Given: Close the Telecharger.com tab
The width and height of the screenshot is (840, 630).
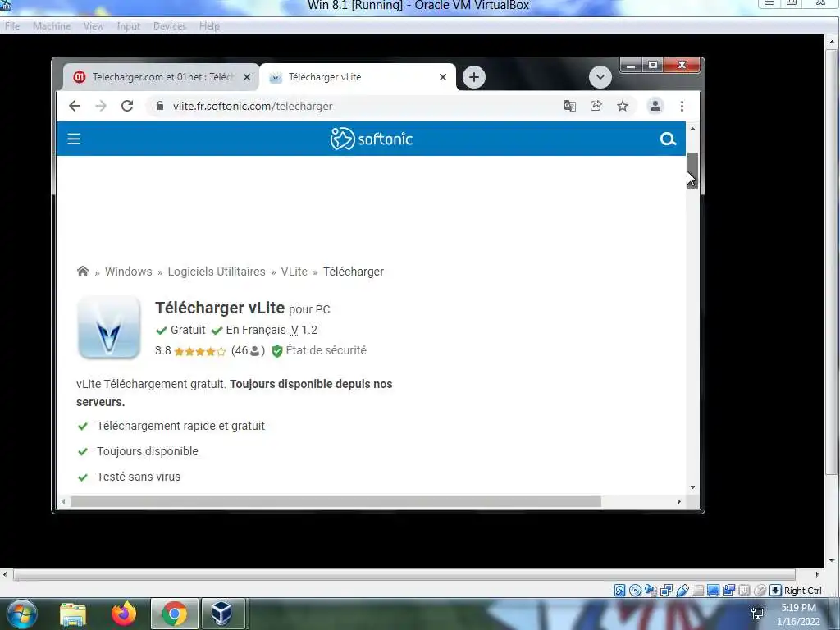Looking at the screenshot, I should click(x=246, y=77).
